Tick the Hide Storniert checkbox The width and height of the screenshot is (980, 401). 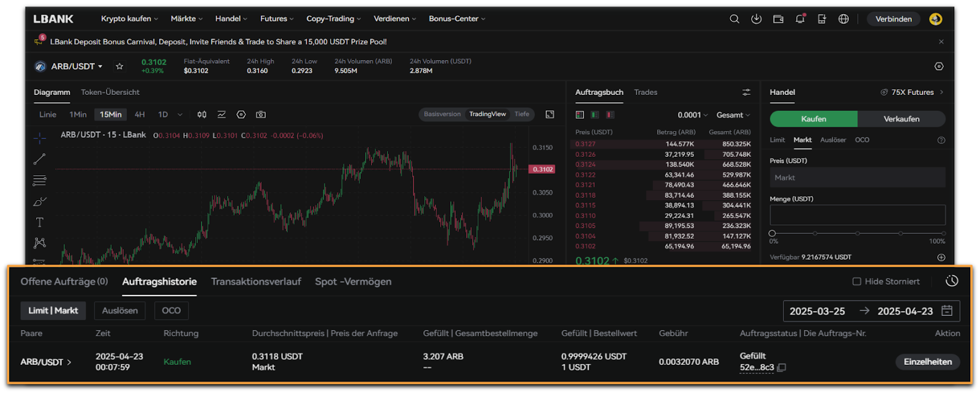tap(857, 282)
